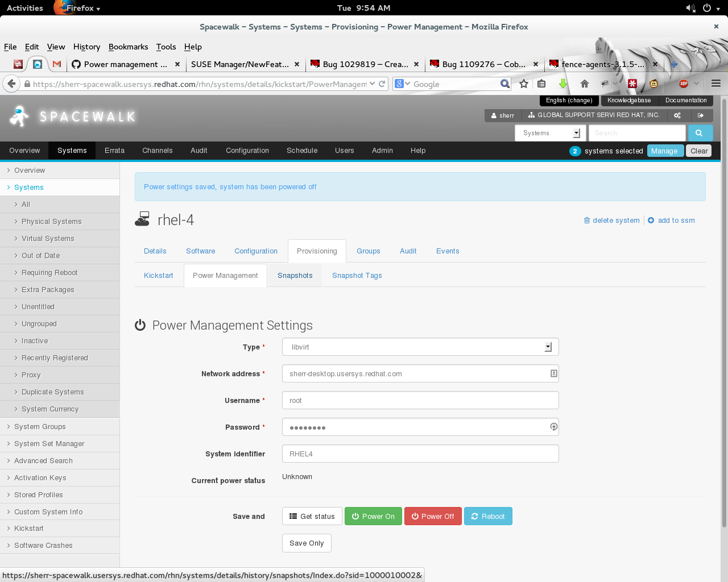Open the URL history dropdown arrow
Screen dimensions: 728x582
tap(372, 84)
